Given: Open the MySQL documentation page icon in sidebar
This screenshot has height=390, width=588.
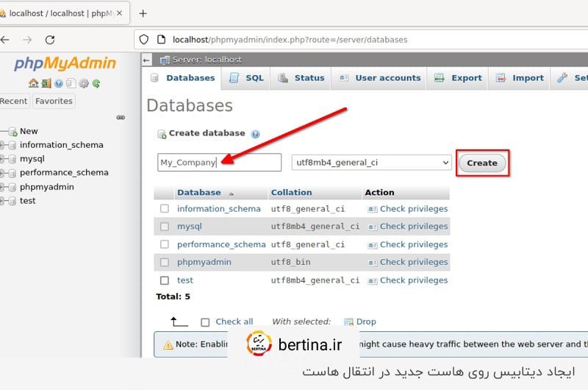Looking at the screenshot, I should click(71, 83).
